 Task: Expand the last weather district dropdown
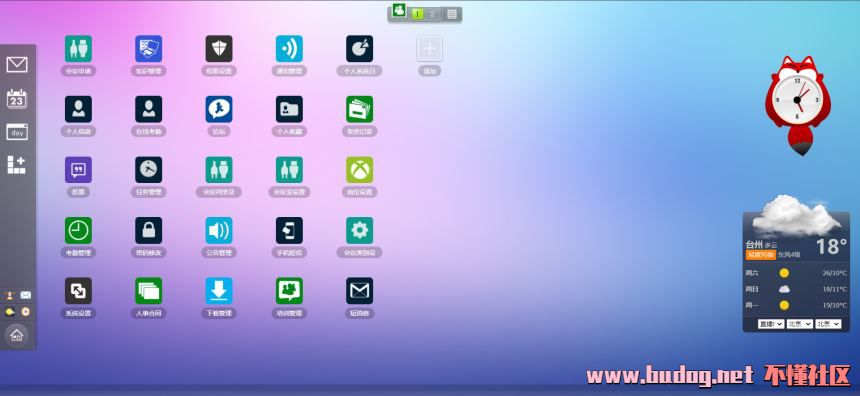(828, 324)
